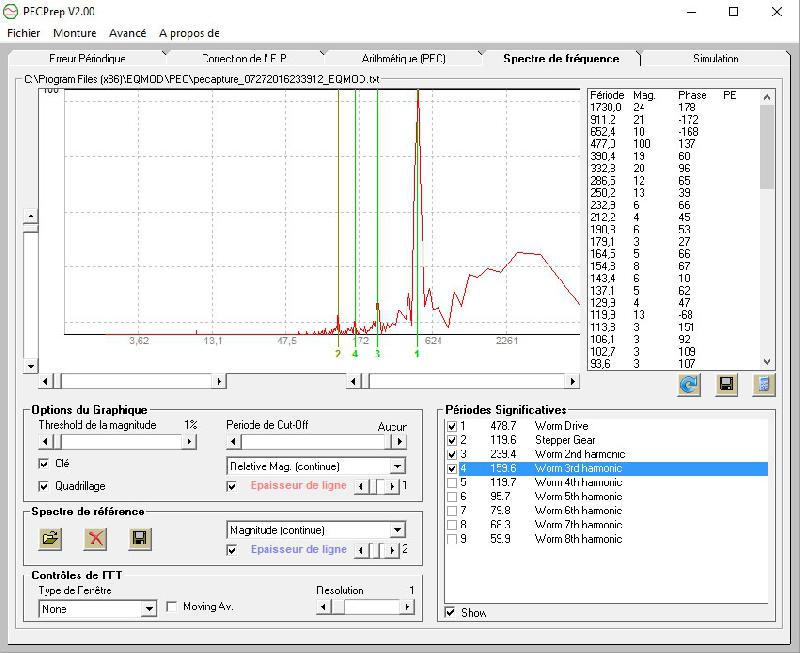
Task: Select period row 119,3 in list
Action: click(x=673, y=315)
